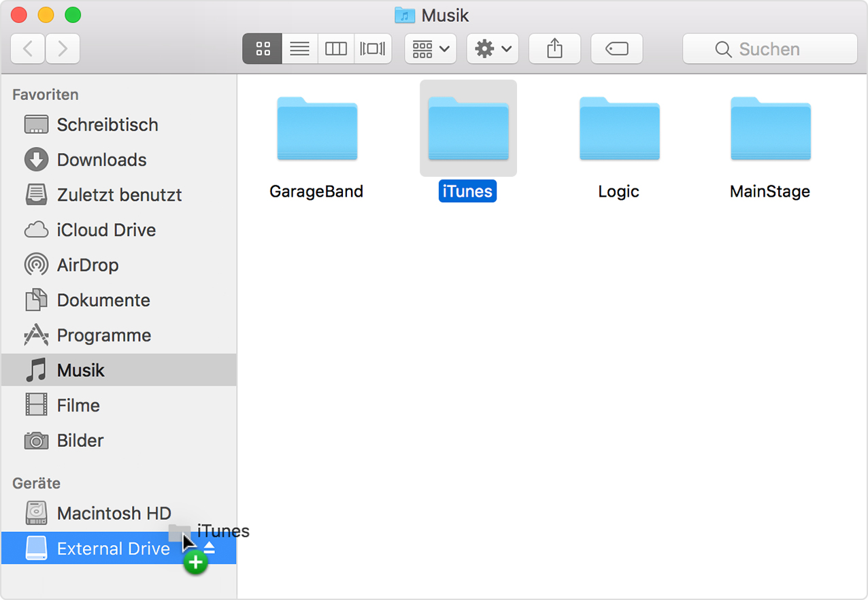Screen dimensions: 868x600
Task: Click the Macintosh HD disk icon
Action: pos(36,513)
